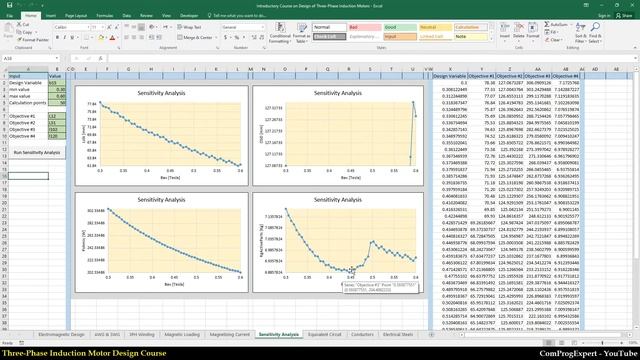
Task: Apply the red font color
Action: (x=112, y=38)
